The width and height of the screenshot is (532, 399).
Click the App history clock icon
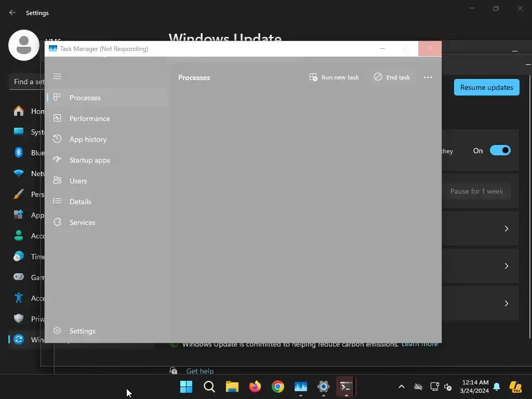[x=57, y=139]
